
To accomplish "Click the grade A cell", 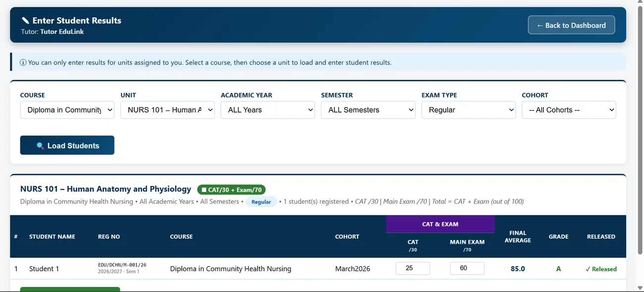I will pos(559,269).
